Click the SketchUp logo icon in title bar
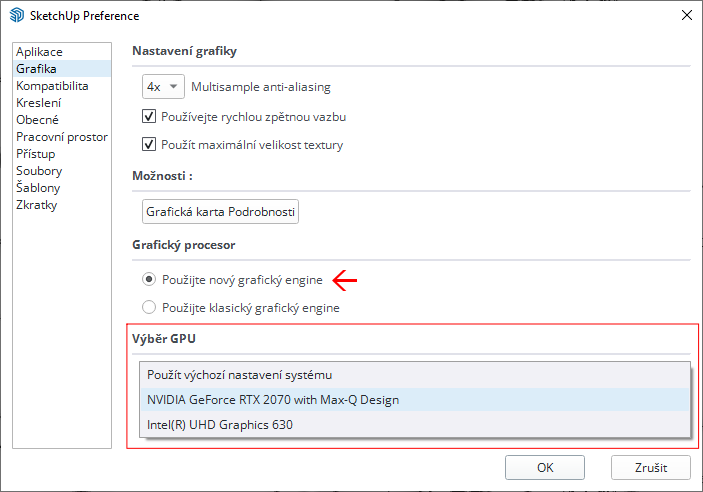 17,16
